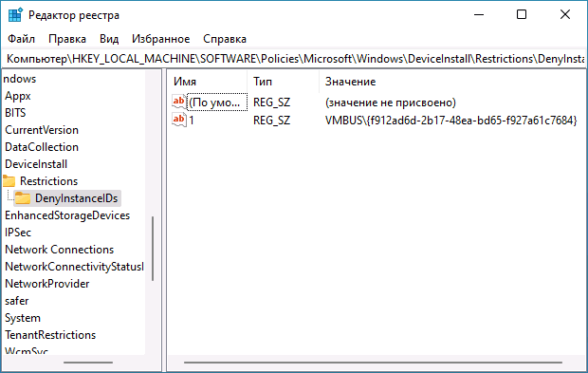
Task: Select the CurrentVersion key
Action: pyautogui.click(x=42, y=130)
